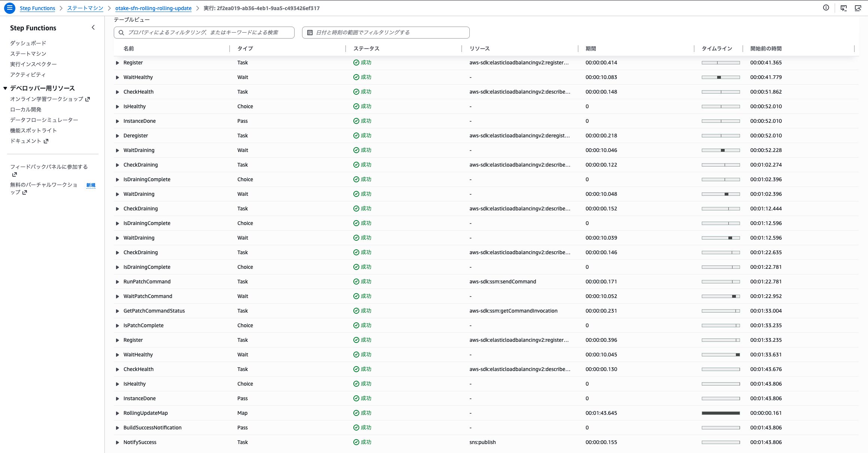Expand the NotifySuccess row

[x=118, y=443]
